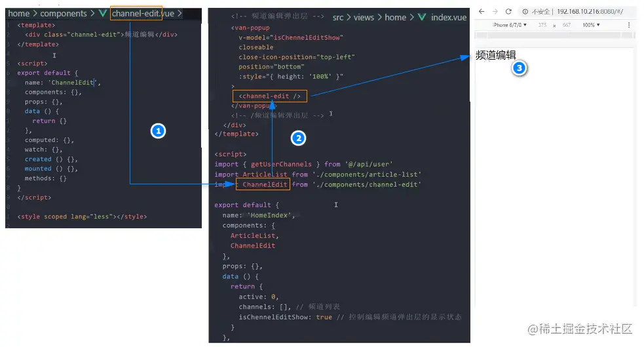Click the Vue icon beside index.vue
This screenshot has height=347, width=644.
coord(422,17)
